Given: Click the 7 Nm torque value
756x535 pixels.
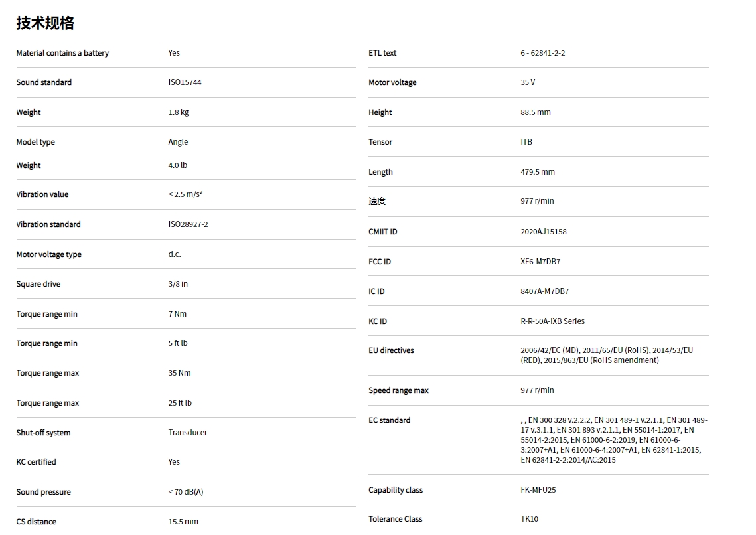Looking at the screenshot, I should click(x=177, y=314).
